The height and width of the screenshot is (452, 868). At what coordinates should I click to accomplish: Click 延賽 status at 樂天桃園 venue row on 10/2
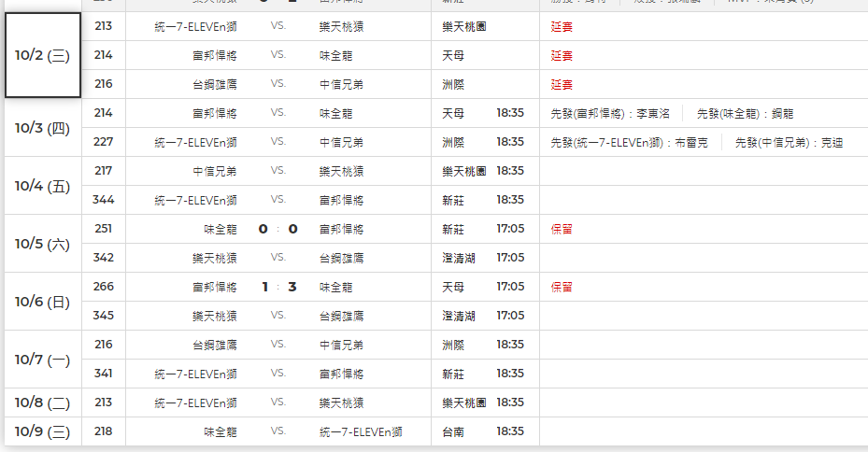pyautogui.click(x=562, y=26)
